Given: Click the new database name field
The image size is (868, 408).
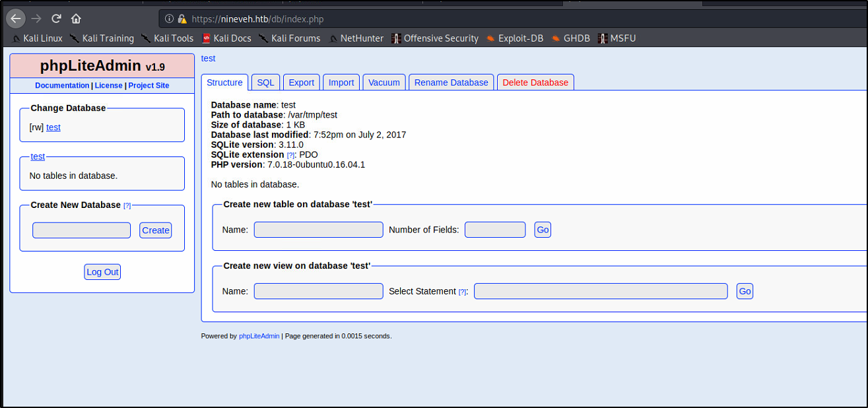Looking at the screenshot, I should pyautogui.click(x=82, y=230).
